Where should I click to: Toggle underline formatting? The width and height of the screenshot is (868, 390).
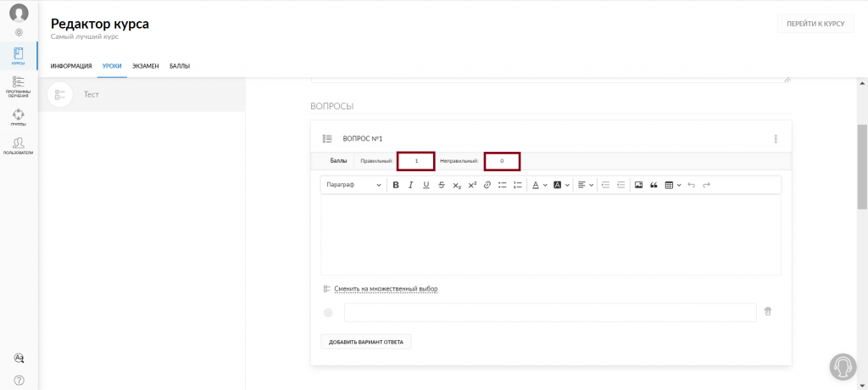pos(426,185)
